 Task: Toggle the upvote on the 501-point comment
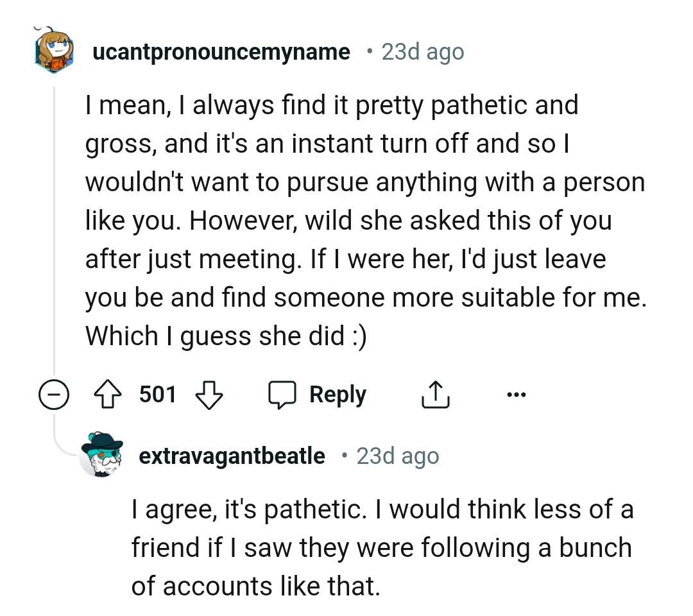[x=109, y=394]
